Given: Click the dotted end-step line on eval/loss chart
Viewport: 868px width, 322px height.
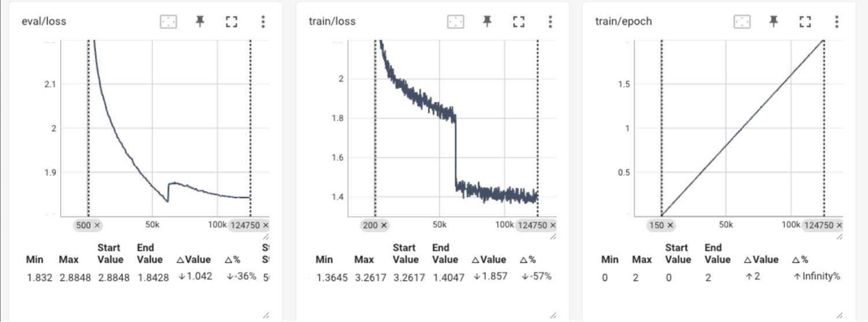Looking at the screenshot, I should (x=251, y=127).
